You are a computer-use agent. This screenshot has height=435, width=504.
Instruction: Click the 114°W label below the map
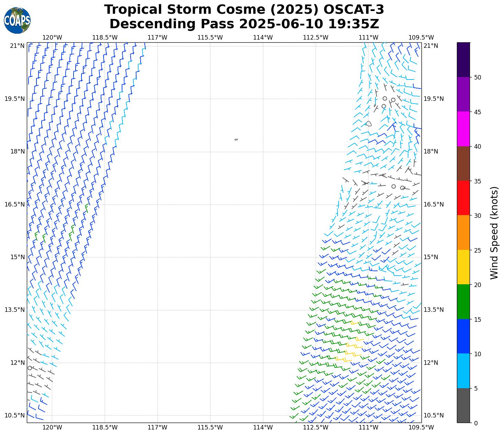(x=263, y=427)
